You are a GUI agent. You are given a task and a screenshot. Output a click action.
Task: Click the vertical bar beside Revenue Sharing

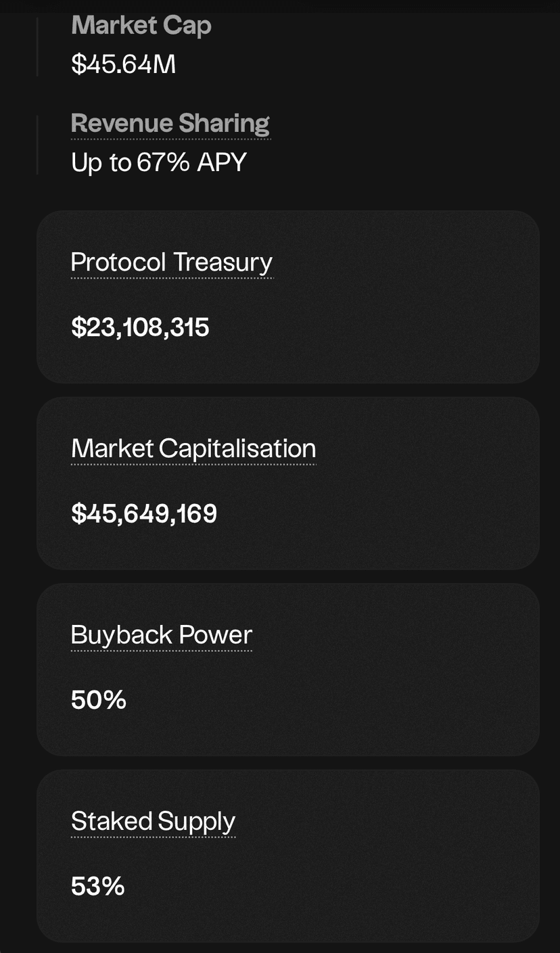point(37,145)
